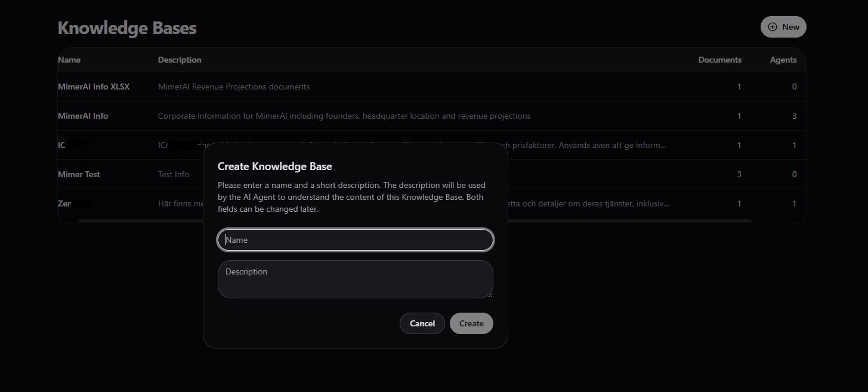Click the Agents column header
This screenshot has height=392, width=868.
[783, 60]
